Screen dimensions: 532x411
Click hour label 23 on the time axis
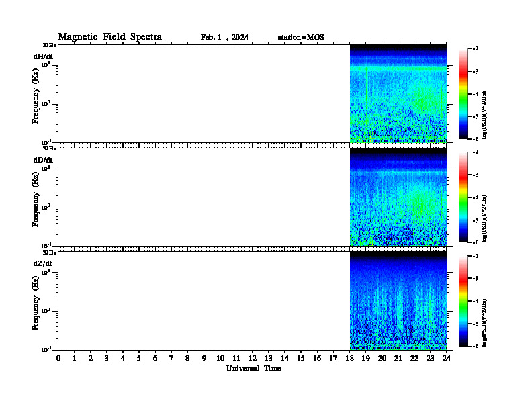430,359
